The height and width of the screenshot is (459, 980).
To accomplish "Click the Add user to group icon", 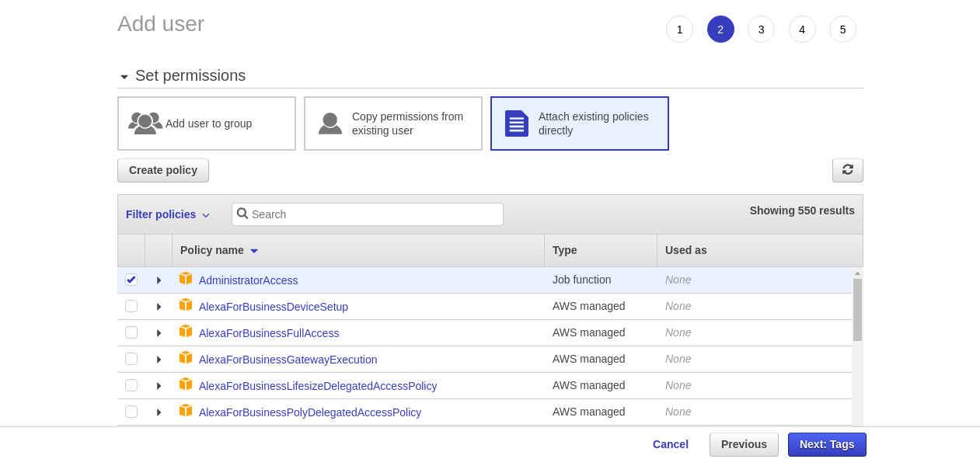I will point(145,123).
